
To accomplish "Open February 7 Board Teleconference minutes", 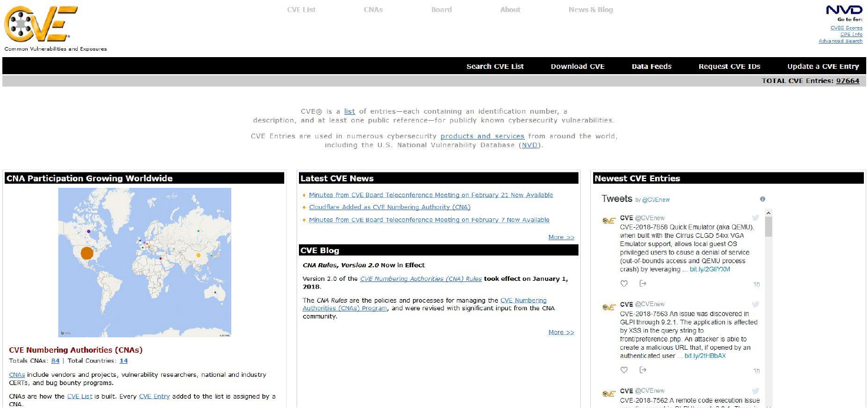I will click(x=429, y=220).
